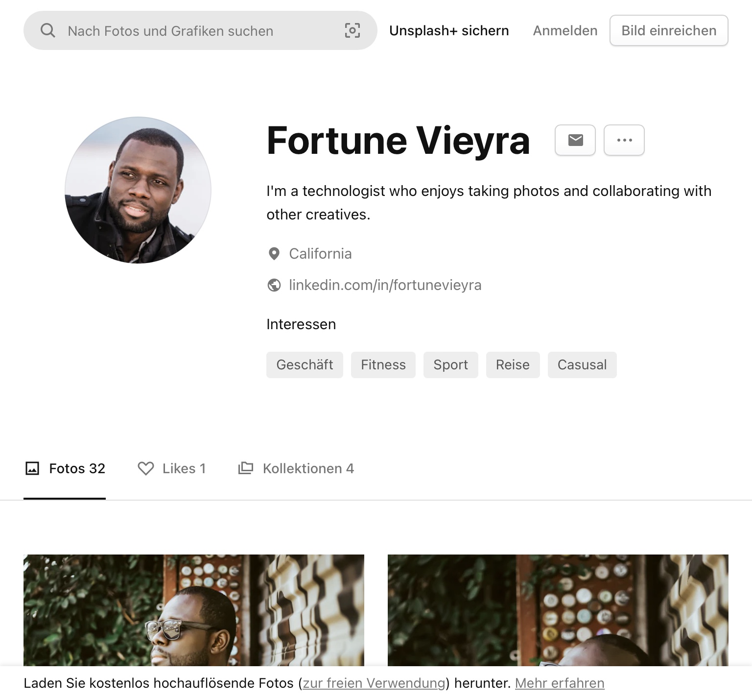
Task: Click the Mehr erfahren link
Action: [560, 683]
